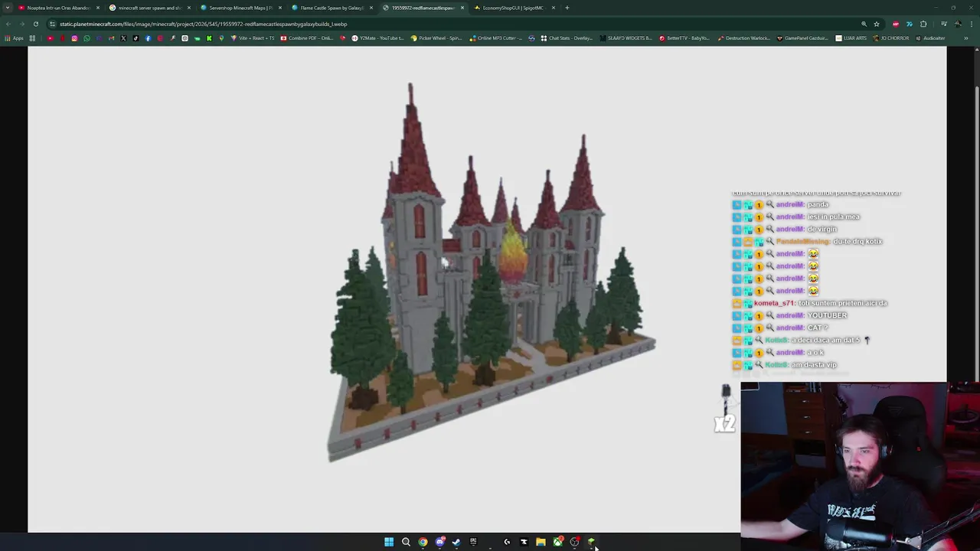Open the 'Picker Wheel' bookmark
Screen dimensions: 980x551
(436, 38)
